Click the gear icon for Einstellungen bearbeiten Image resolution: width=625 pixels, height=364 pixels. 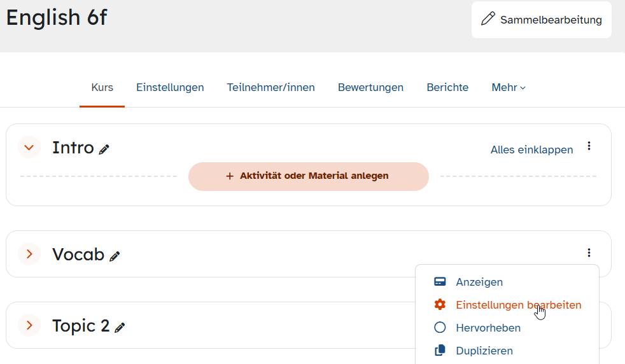pyautogui.click(x=440, y=305)
